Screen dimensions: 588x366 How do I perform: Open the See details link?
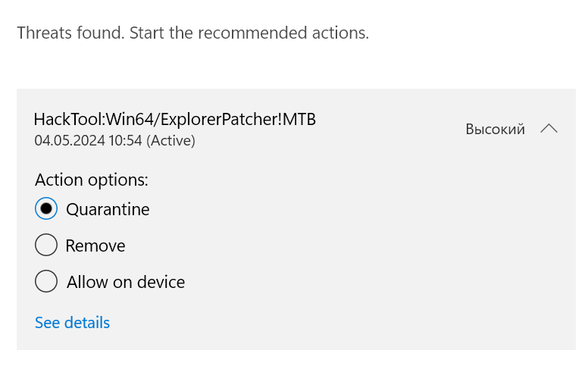click(72, 323)
